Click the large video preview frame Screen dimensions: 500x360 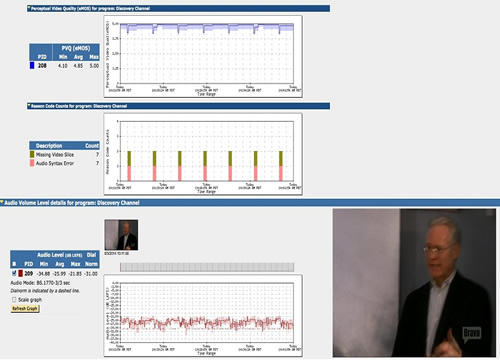[414, 283]
